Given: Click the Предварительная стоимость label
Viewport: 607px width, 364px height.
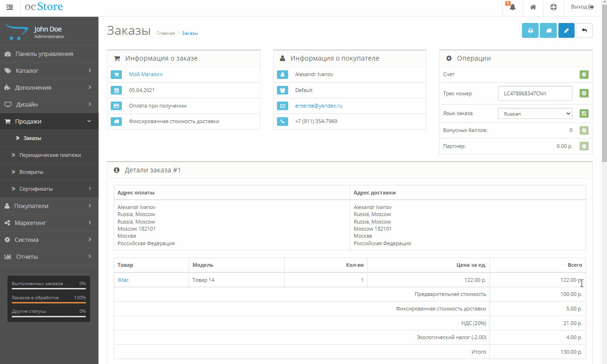Looking at the screenshot, I should [x=450, y=294].
